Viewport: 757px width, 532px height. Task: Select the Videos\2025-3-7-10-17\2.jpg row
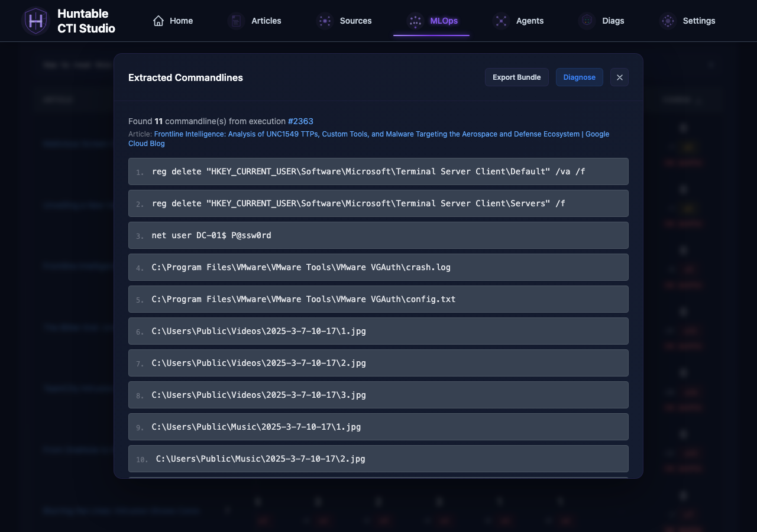pyautogui.click(x=378, y=363)
